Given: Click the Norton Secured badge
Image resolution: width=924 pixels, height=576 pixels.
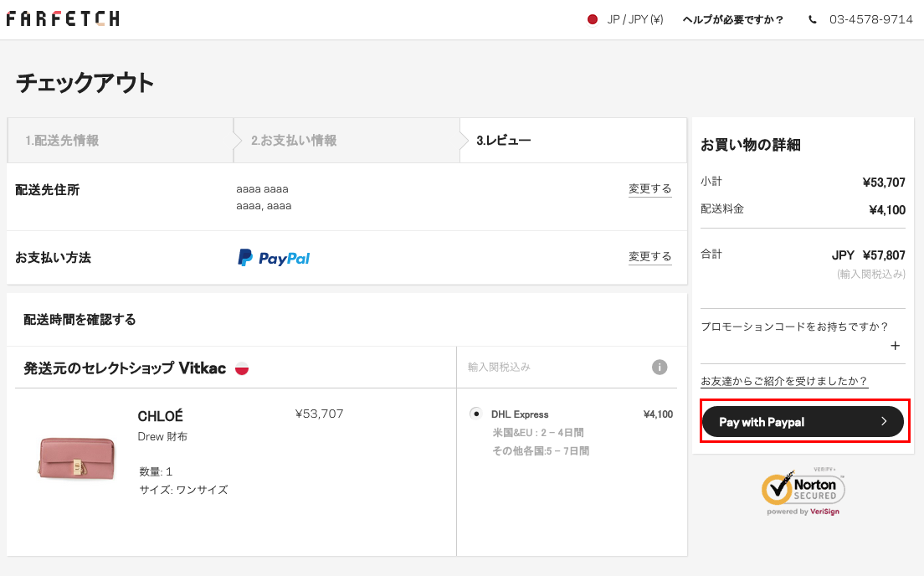Looking at the screenshot, I should coord(803,491).
